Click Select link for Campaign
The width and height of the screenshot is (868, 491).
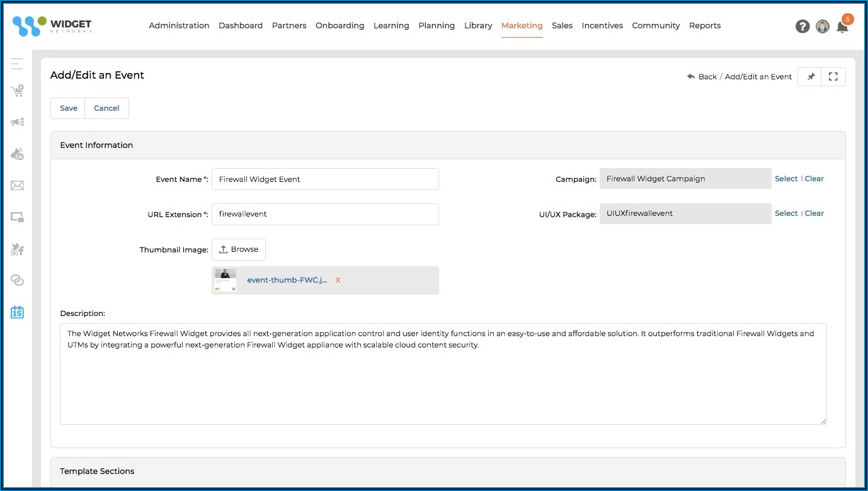coord(785,179)
